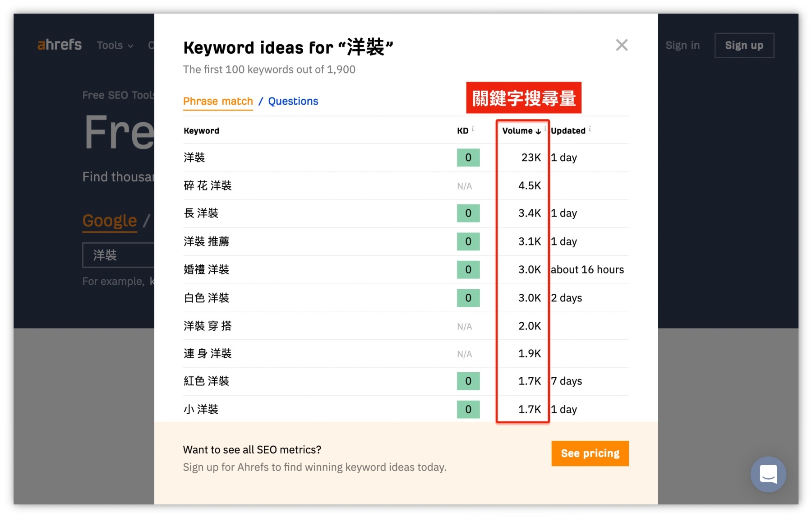Click the Keyword column header
Image resolution: width=812 pixels, height=518 pixels.
(x=201, y=131)
